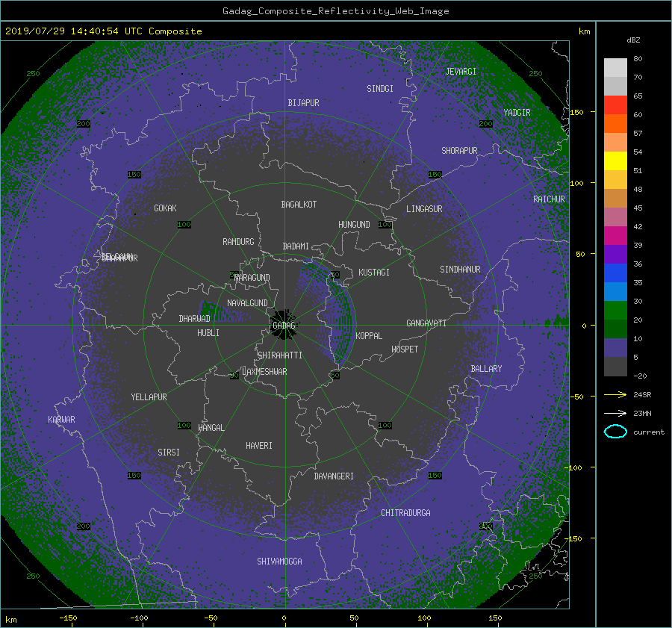Click the 'GANGAVATI' map label
Image resolution: width=672 pixels, height=628 pixels.
[x=426, y=323]
